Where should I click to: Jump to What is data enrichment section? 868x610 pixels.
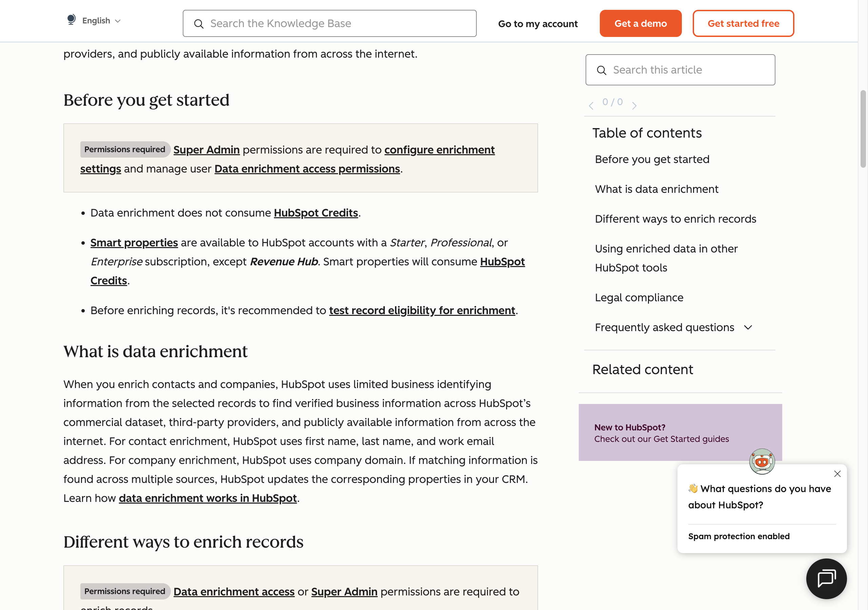click(x=657, y=189)
